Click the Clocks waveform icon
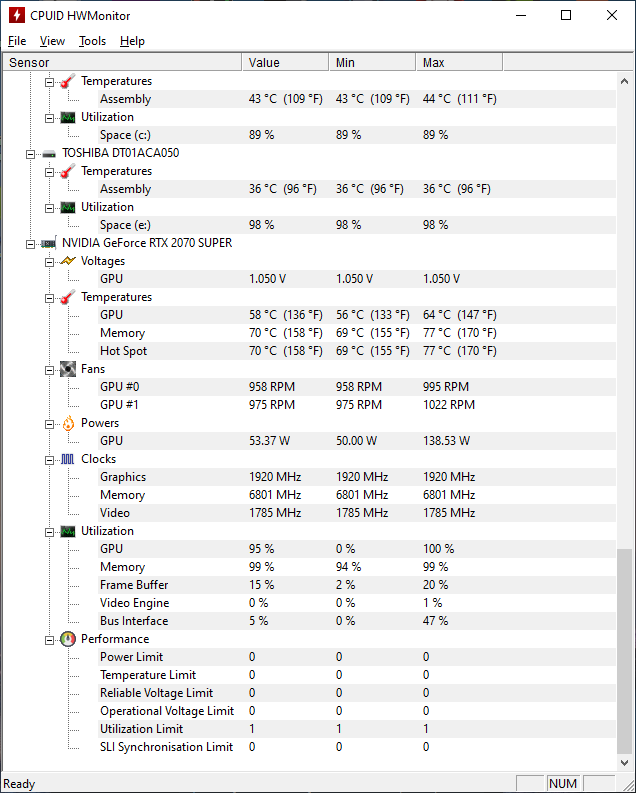Viewport: 636px width, 793px height. (67, 459)
